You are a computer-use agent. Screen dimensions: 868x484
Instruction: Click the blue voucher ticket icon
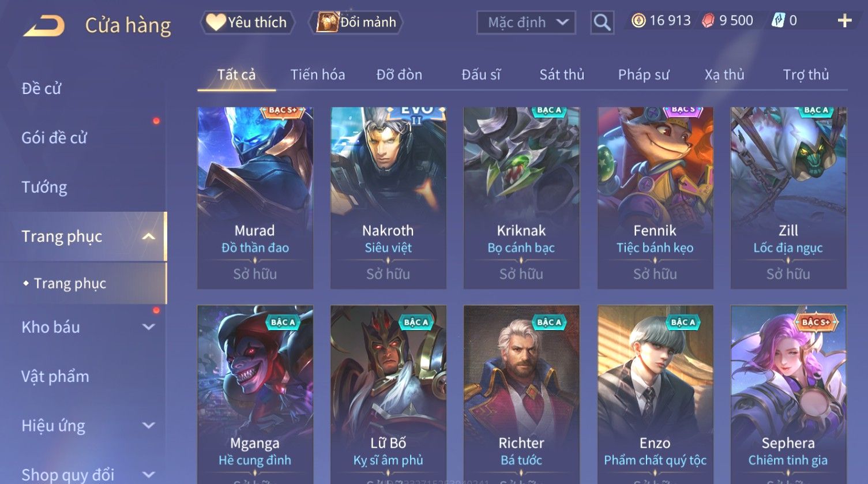pos(778,21)
